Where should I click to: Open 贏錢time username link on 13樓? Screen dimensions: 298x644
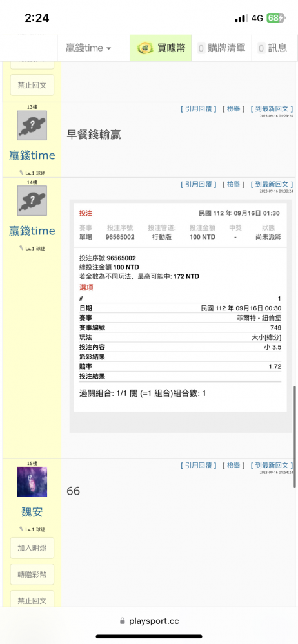coord(32,156)
